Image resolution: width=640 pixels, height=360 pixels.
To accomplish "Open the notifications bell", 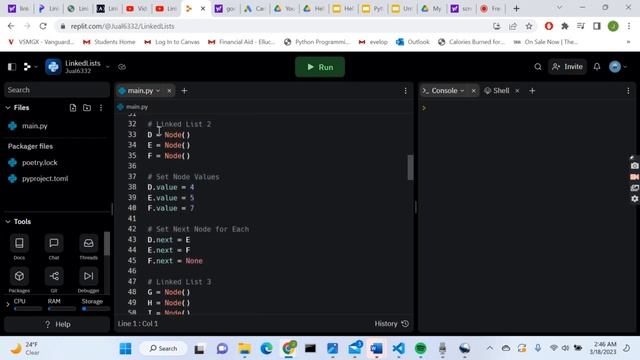I will 597,67.
